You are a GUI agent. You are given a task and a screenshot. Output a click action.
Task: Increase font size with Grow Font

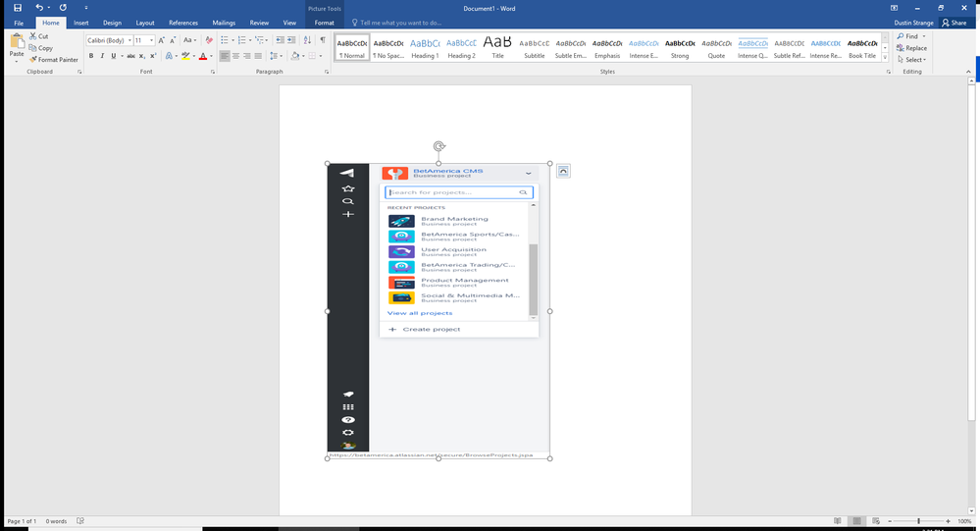tap(161, 40)
